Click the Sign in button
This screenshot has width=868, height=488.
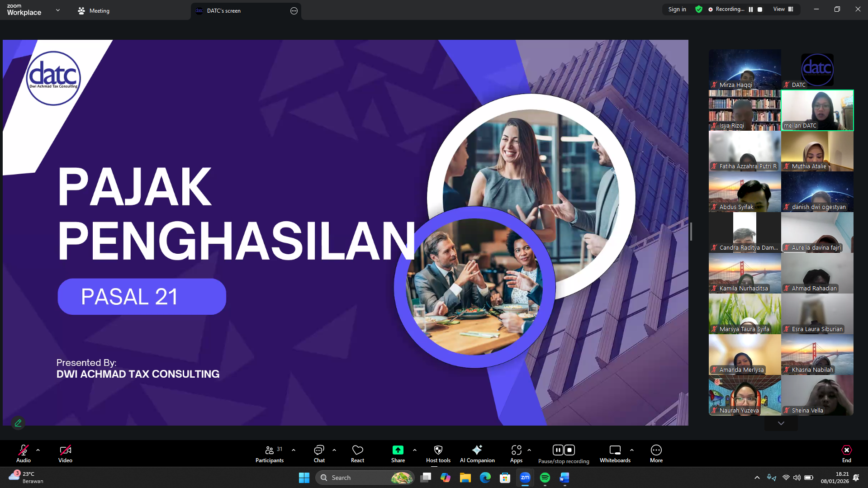[x=677, y=9]
